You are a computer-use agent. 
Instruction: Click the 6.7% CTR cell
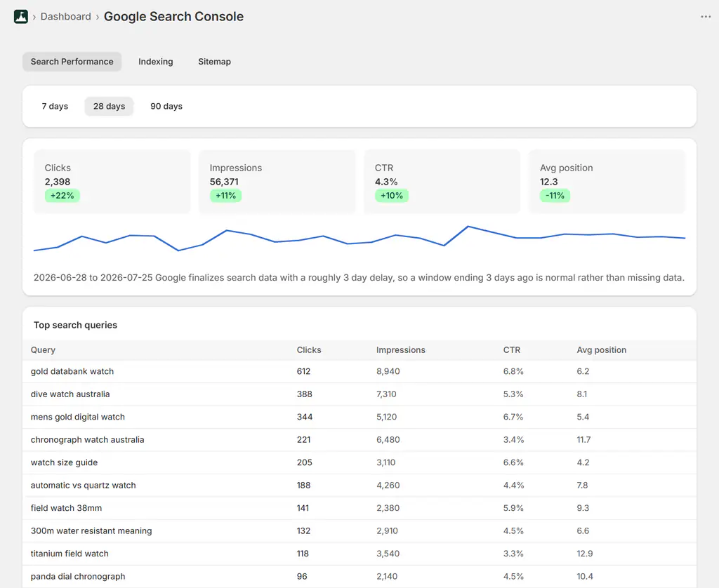pyautogui.click(x=513, y=417)
